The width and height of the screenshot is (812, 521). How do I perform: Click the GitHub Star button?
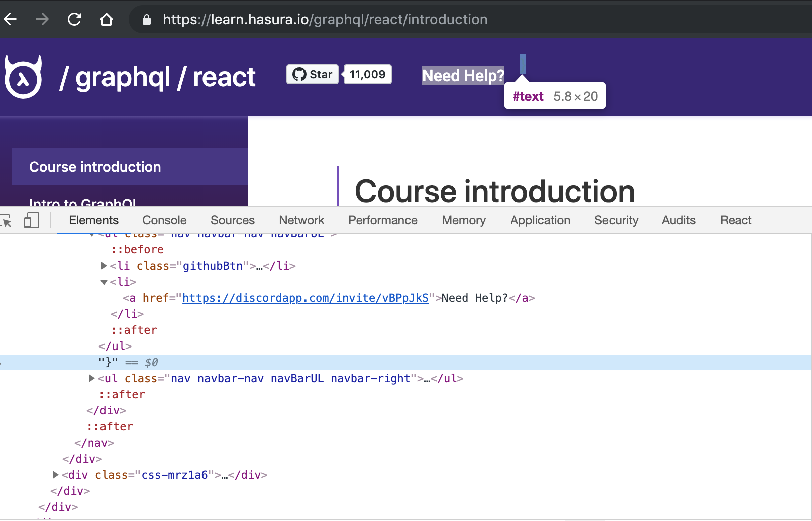[x=313, y=74]
